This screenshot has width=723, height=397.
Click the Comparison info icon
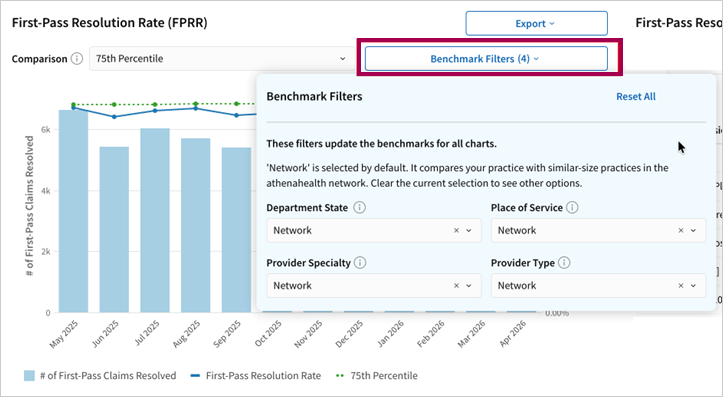77,59
